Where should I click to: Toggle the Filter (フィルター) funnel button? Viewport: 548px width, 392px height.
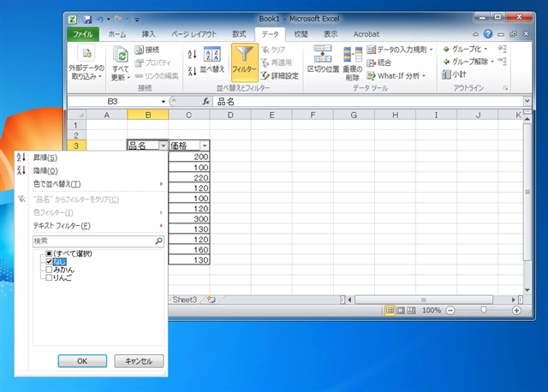tap(244, 62)
